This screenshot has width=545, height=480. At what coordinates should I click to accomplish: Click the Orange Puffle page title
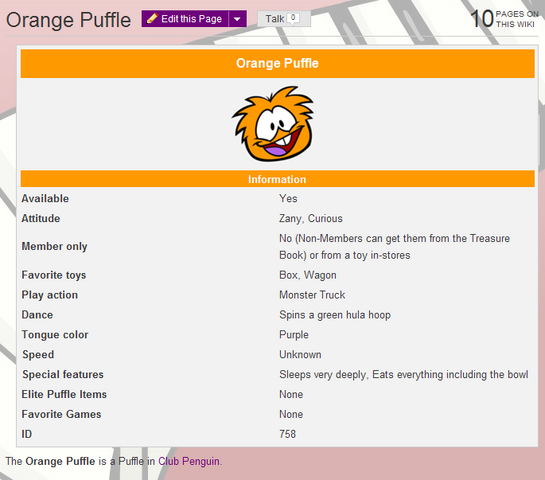(x=68, y=20)
